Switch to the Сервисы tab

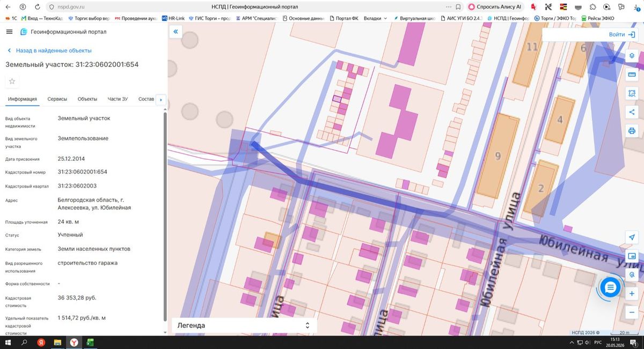57,99
